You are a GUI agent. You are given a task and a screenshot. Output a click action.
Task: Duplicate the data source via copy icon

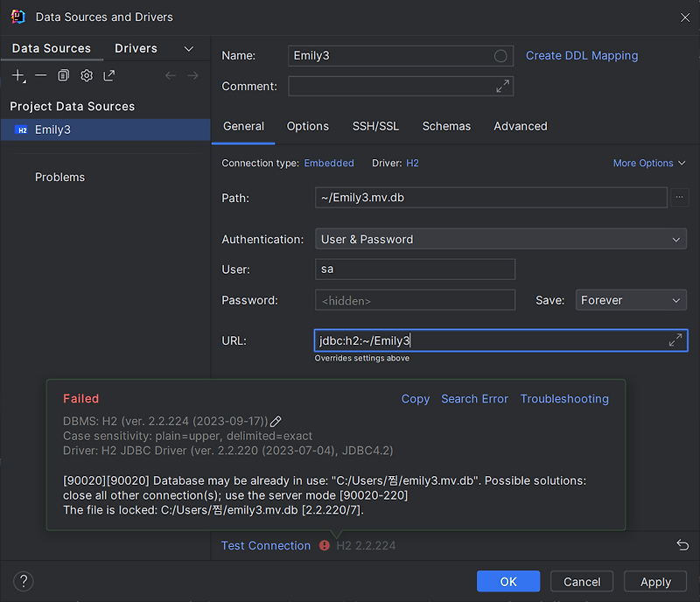pyautogui.click(x=63, y=76)
